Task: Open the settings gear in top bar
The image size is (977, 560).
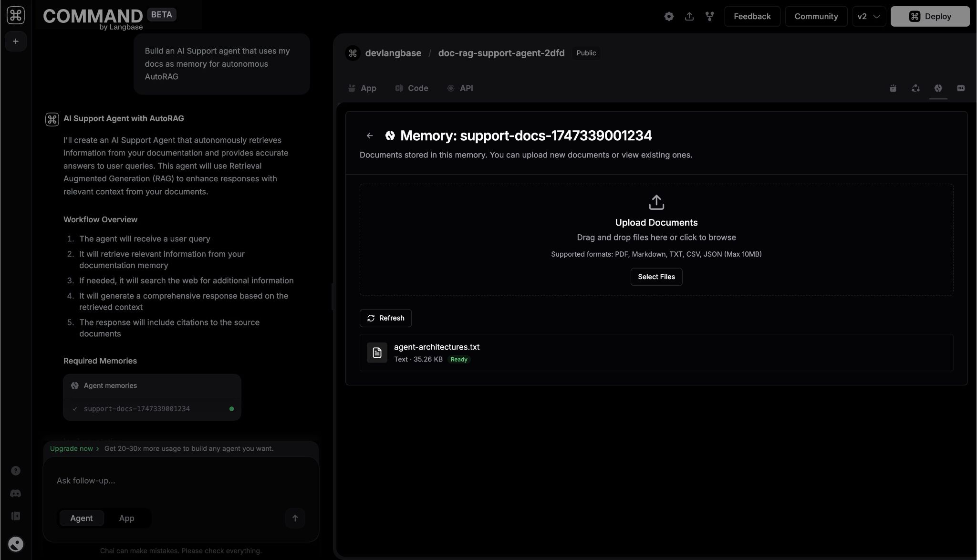Action: point(669,16)
